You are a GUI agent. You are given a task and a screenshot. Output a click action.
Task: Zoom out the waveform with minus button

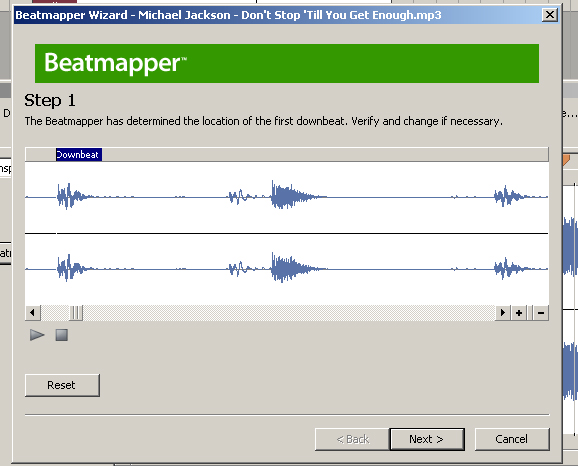point(541,313)
